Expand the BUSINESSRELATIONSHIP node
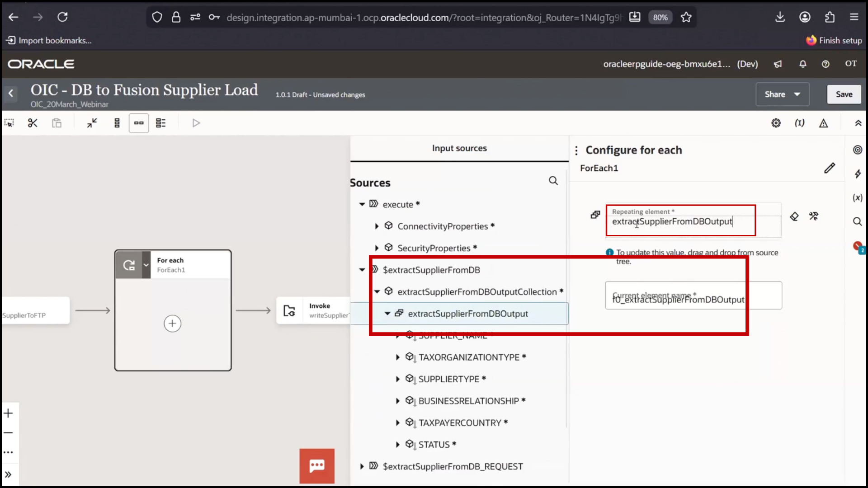Viewport: 868px width, 488px height. pyautogui.click(x=397, y=401)
